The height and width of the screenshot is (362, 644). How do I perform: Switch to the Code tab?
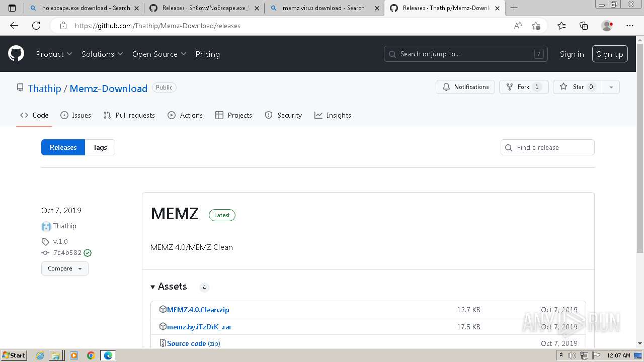tap(34, 115)
